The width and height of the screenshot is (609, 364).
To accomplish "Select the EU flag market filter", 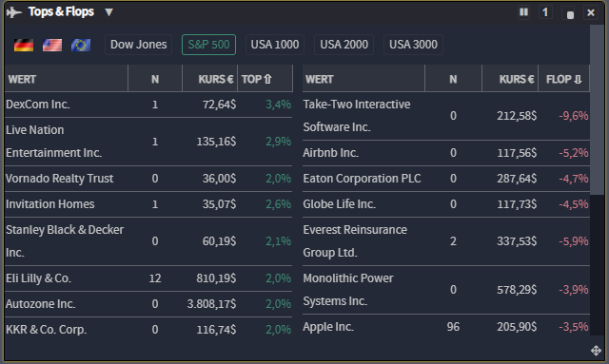I will (x=81, y=45).
